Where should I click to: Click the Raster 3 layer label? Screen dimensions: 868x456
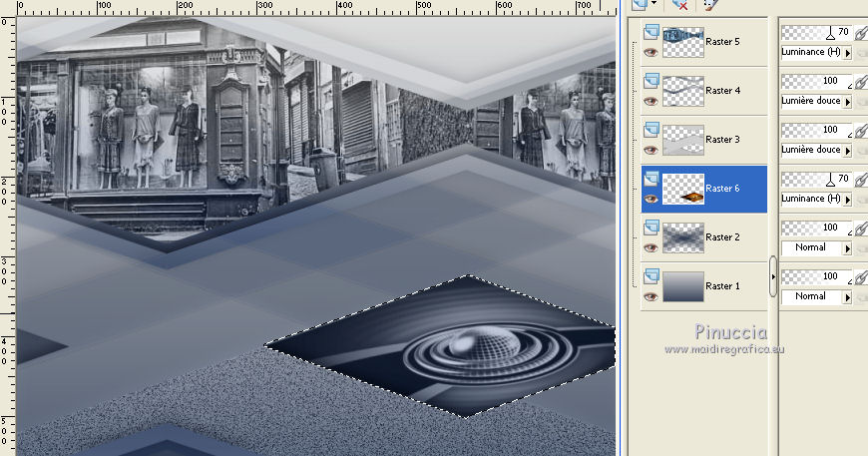pos(723,140)
